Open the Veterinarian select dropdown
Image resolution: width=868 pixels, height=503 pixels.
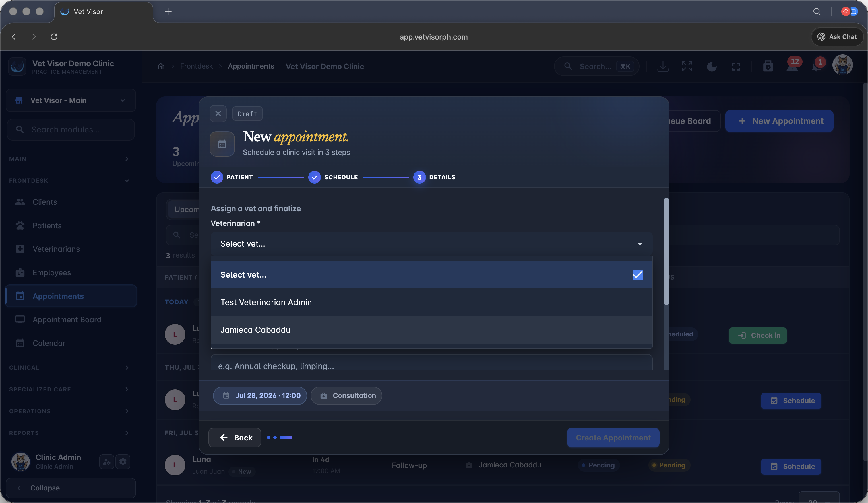coord(432,243)
